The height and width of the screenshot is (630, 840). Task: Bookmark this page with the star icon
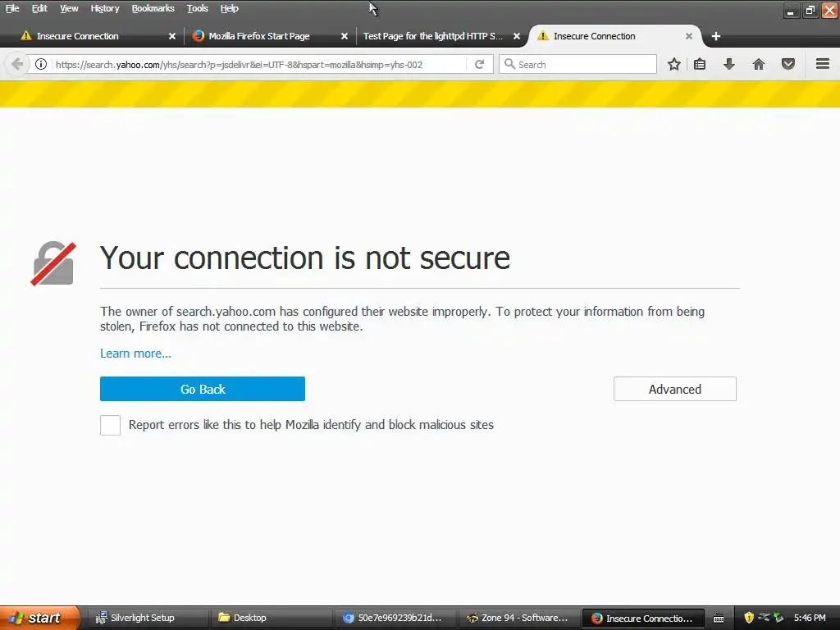(674, 64)
